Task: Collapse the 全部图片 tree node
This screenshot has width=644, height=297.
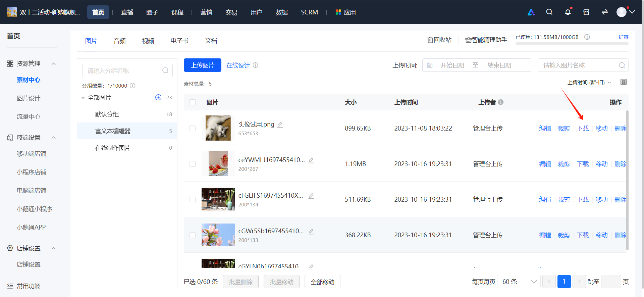Action: point(83,98)
